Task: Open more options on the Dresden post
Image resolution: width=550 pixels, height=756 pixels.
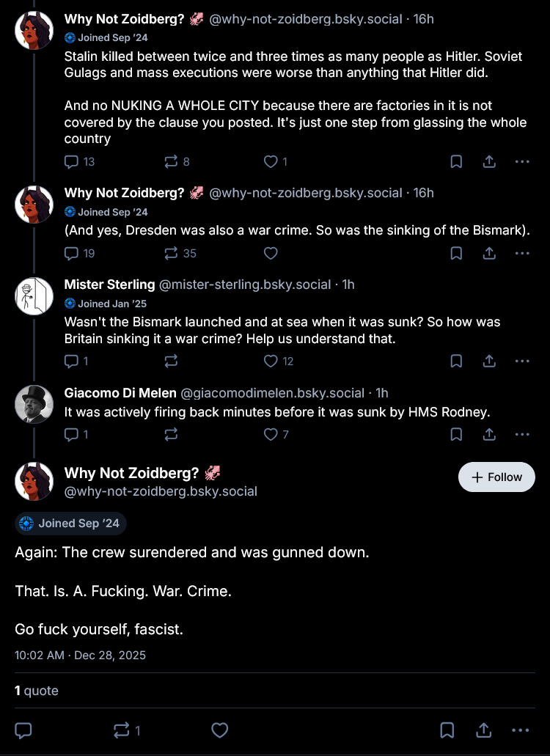Action: click(521, 254)
